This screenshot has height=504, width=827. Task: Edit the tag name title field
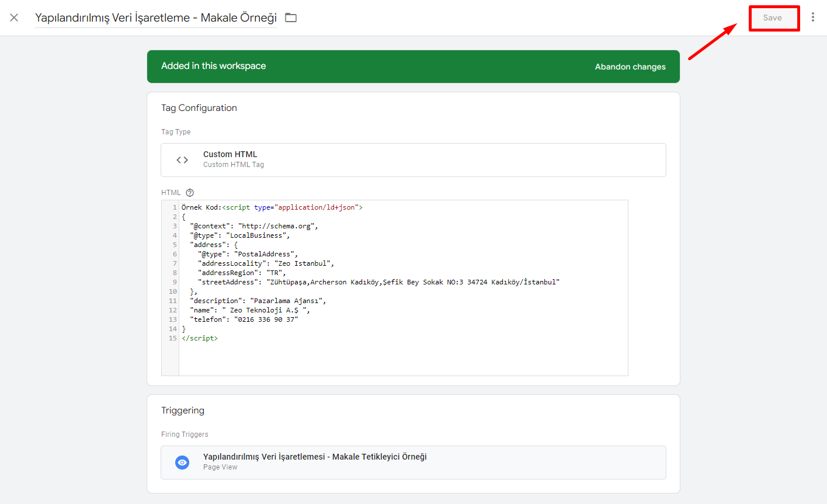[156, 18]
